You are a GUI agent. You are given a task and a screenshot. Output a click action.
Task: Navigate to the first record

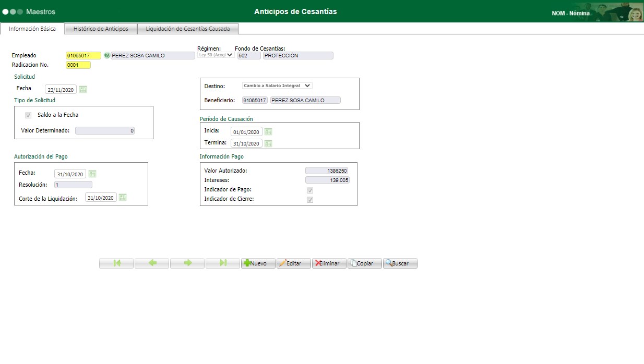[x=116, y=263]
